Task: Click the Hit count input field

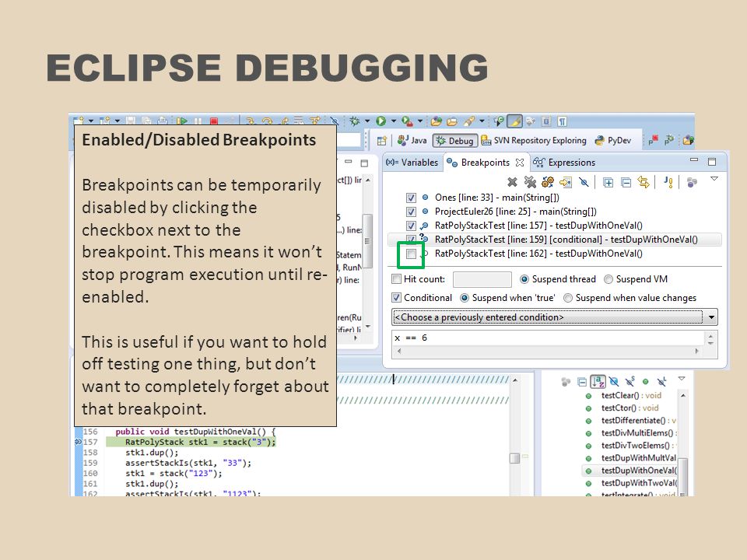Action: pyautogui.click(x=482, y=279)
